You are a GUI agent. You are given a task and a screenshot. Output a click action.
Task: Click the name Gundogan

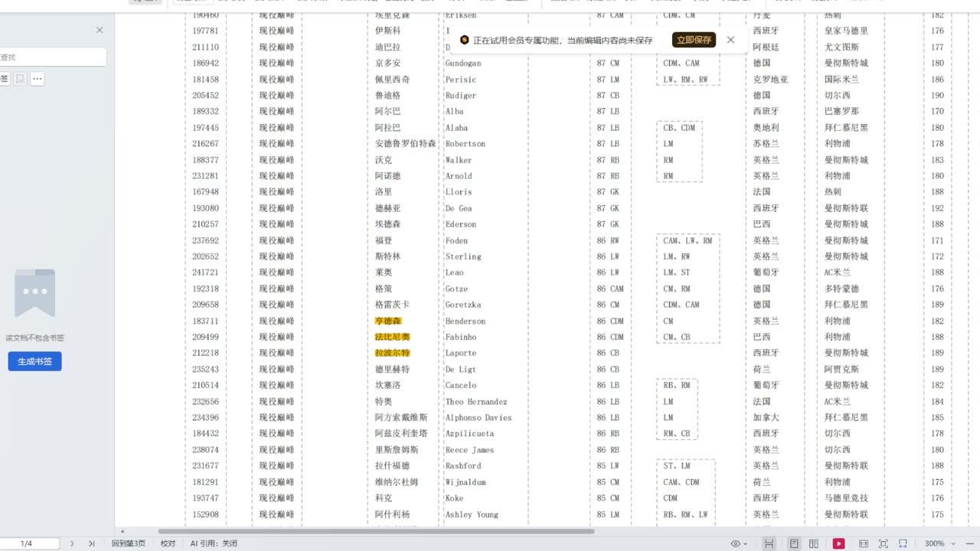[x=463, y=64]
